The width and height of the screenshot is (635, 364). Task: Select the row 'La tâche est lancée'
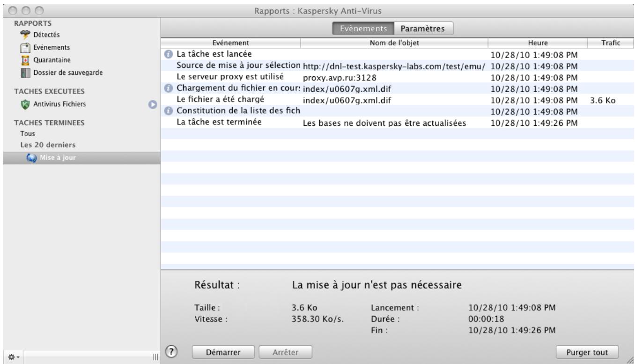398,54
